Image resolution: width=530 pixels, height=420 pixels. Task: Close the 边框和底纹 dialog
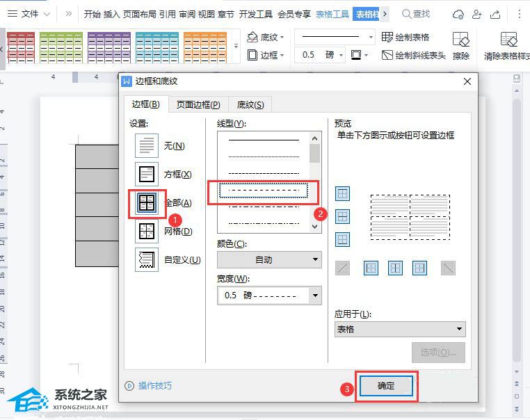(x=467, y=81)
